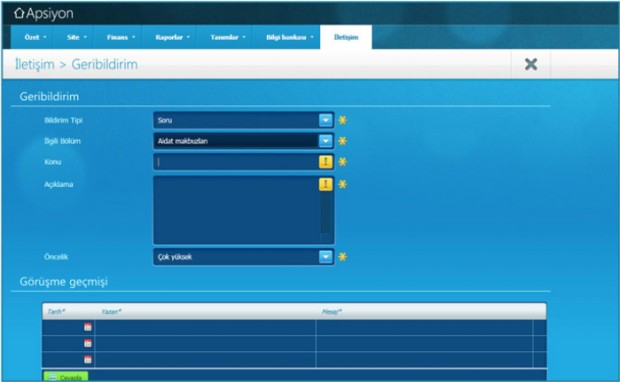Image resolution: width=620 pixels, height=382 pixels.
Task: Open the Finans menu
Action: pyautogui.click(x=121, y=37)
